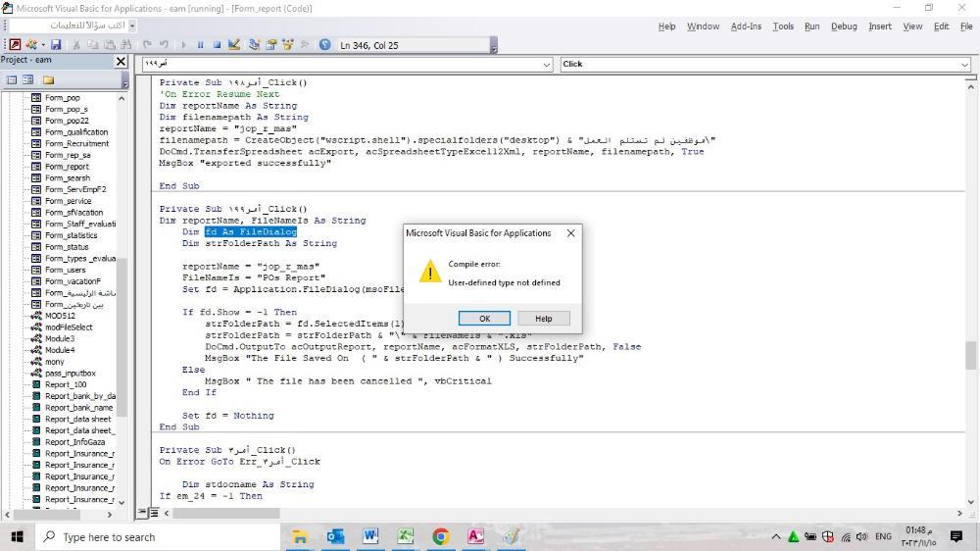Viewport: 980px width, 551px height.
Task: Open Microsoft Word from the taskbar
Action: [x=370, y=536]
